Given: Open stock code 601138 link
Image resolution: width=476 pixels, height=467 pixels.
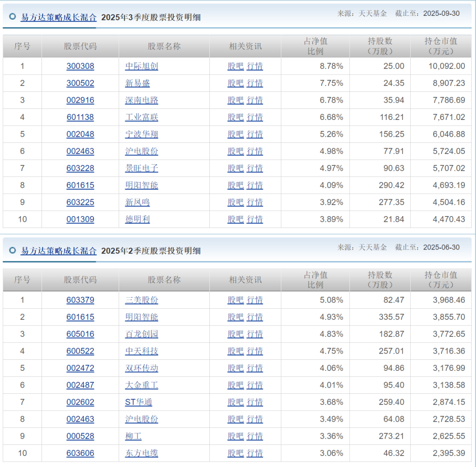Looking at the screenshot, I should pyautogui.click(x=80, y=117).
